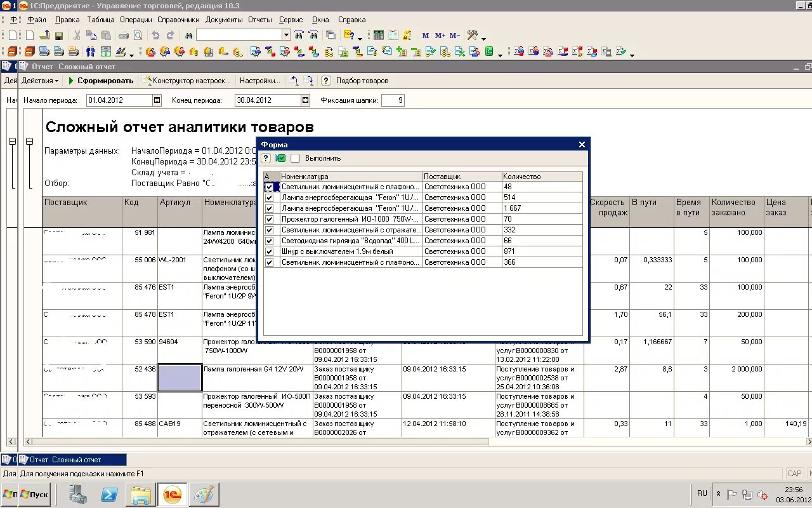Click the Print printer icon
Screen dimensions: 812x508
[x=124, y=36]
